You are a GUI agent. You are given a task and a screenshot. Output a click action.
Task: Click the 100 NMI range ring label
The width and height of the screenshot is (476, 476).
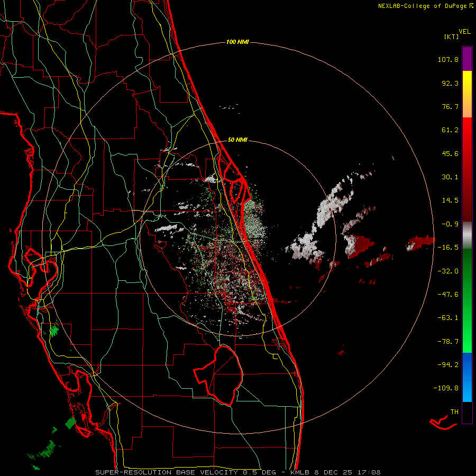(x=237, y=42)
